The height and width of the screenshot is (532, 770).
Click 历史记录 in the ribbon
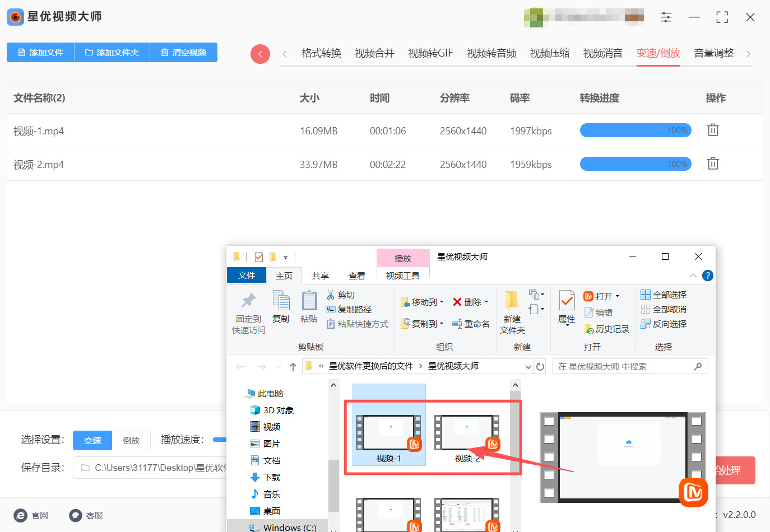(607, 329)
